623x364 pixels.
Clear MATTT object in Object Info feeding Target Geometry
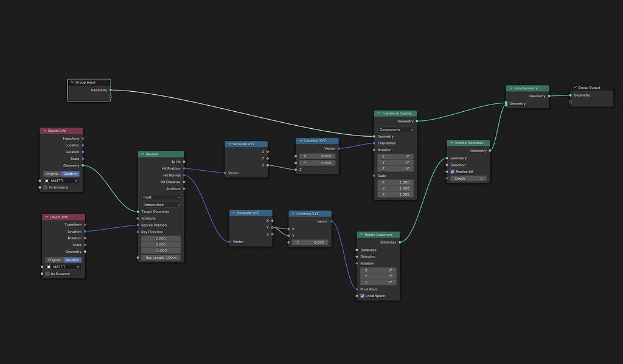click(x=76, y=180)
